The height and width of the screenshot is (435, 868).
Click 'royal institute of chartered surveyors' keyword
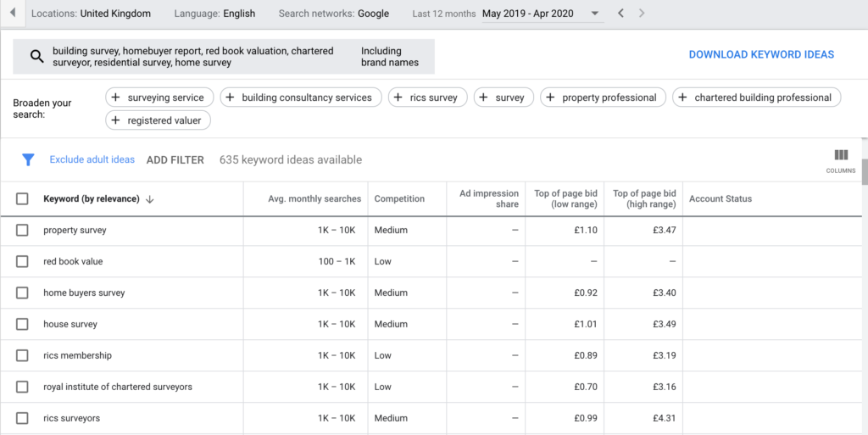118,387
